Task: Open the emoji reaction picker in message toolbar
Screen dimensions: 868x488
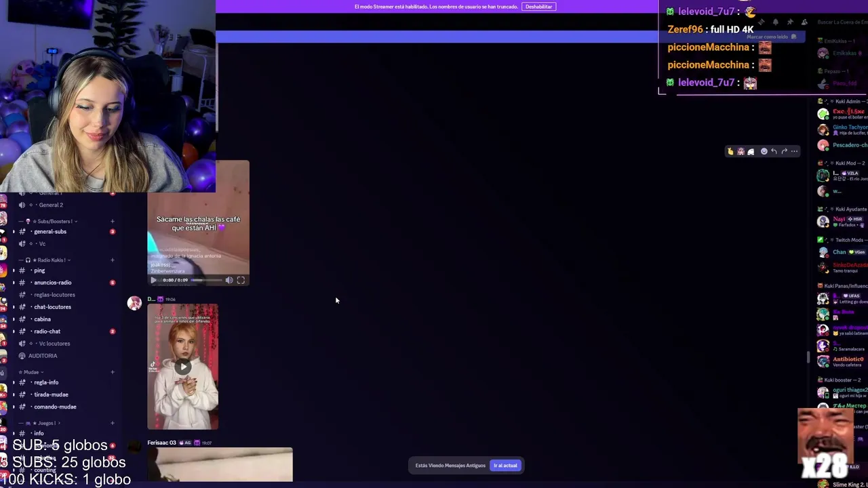Action: pos(764,151)
